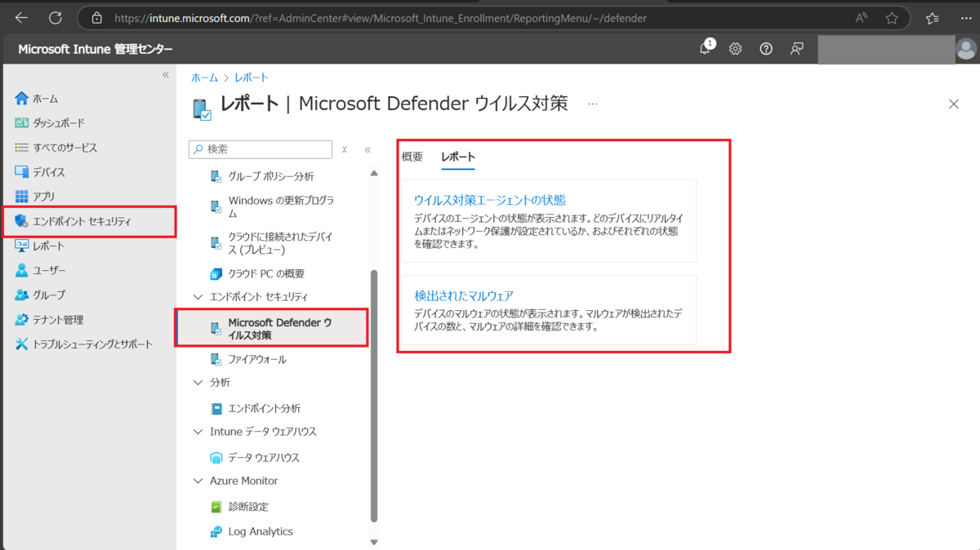This screenshot has width=980, height=550.
Task: Open read aloud icon in address bar
Action: click(862, 17)
